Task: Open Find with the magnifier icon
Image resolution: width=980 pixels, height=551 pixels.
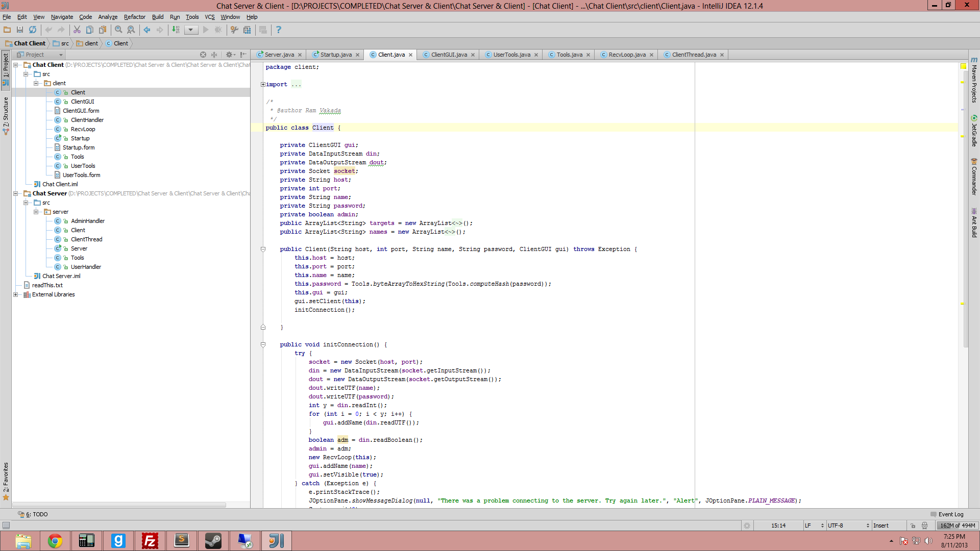Action: pyautogui.click(x=118, y=30)
